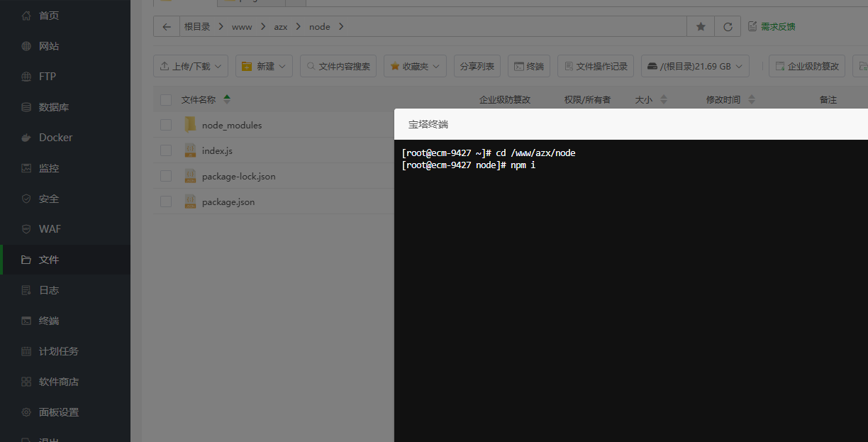Image resolution: width=868 pixels, height=442 pixels.
Task: Open 数据库 in the sidebar menu
Action: [x=65, y=107]
